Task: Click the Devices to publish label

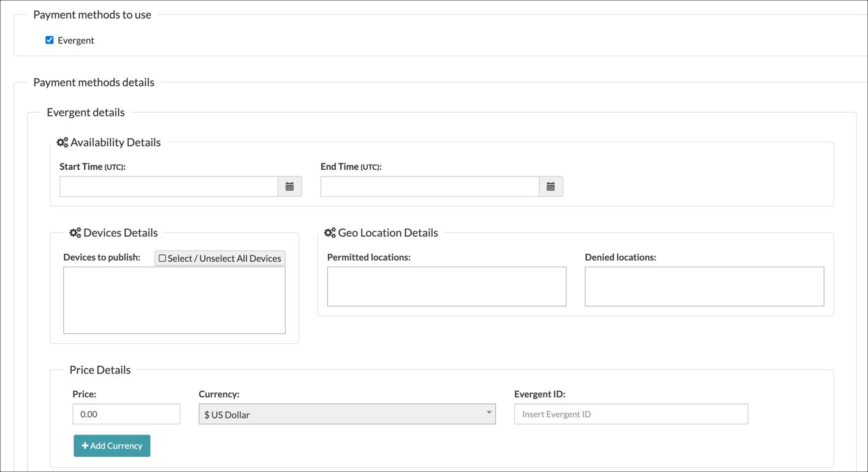Action: [102, 257]
